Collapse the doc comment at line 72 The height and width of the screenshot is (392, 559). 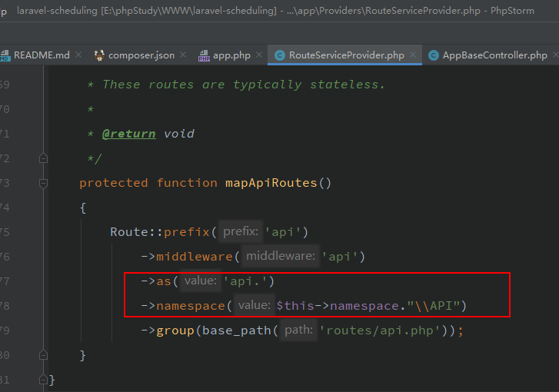pos(44,158)
